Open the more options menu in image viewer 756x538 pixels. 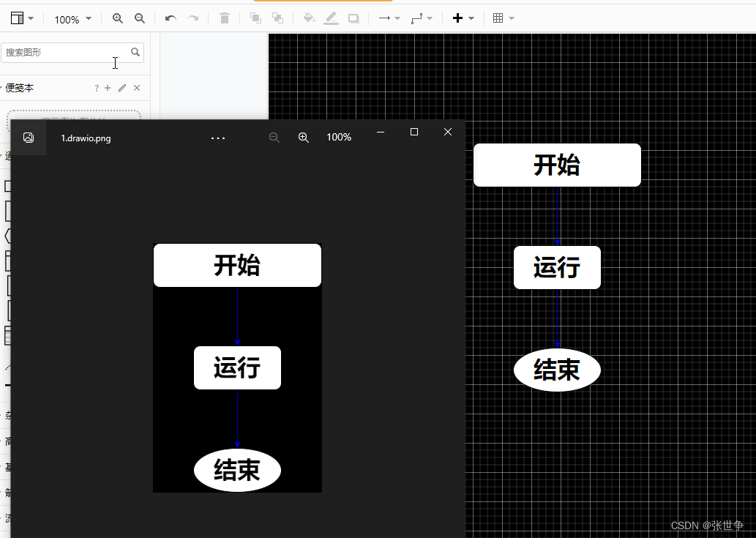click(217, 138)
